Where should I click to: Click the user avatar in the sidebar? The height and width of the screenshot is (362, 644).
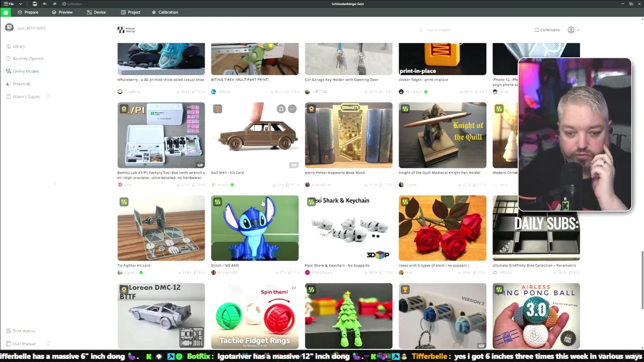(x=9, y=28)
